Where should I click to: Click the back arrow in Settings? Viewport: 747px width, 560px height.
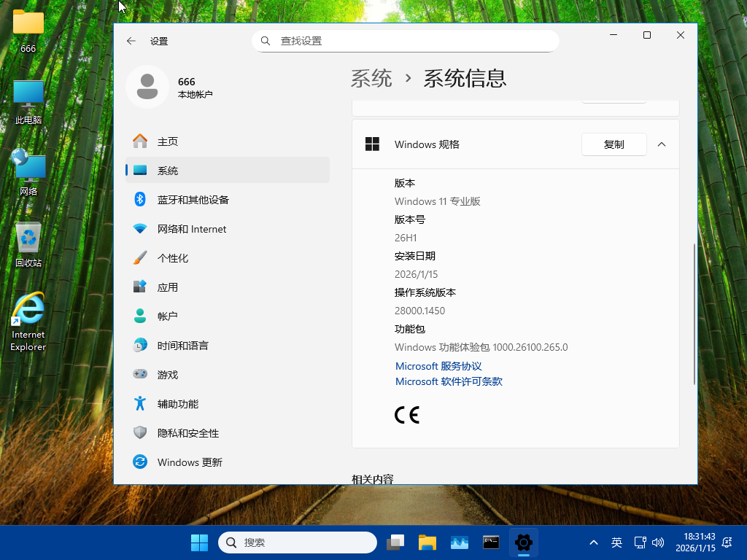point(131,42)
